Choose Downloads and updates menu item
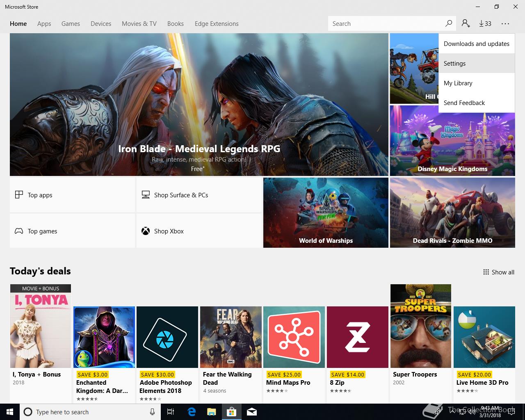This screenshot has height=420, width=525. pos(477,44)
